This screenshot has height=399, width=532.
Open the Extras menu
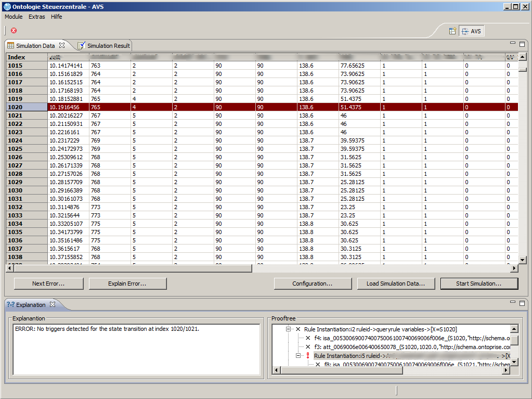pos(37,17)
